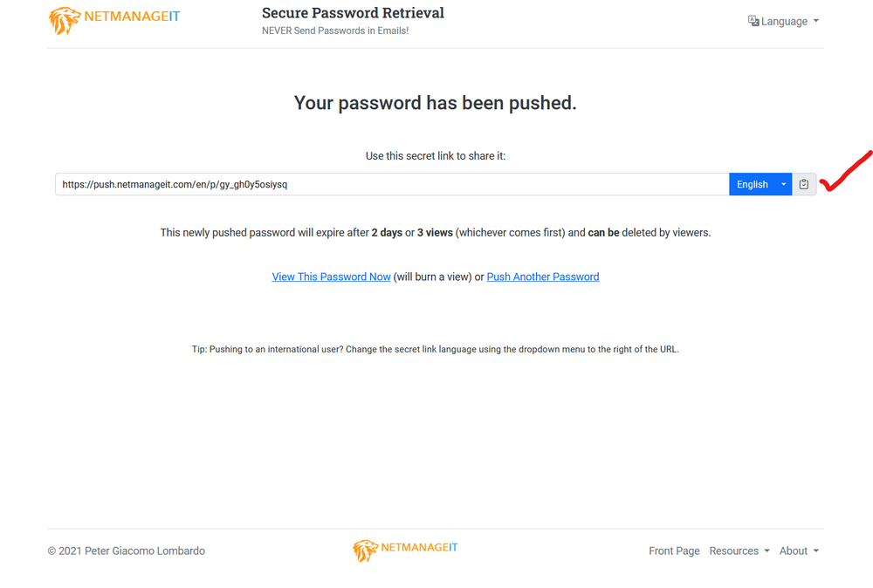Click the translate icon beside Language
873x588 pixels.
pos(753,21)
